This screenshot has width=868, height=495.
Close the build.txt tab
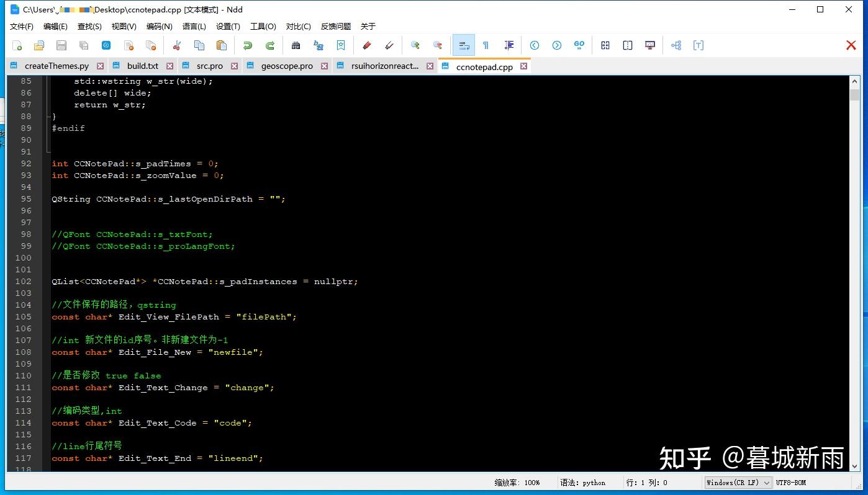click(x=170, y=66)
